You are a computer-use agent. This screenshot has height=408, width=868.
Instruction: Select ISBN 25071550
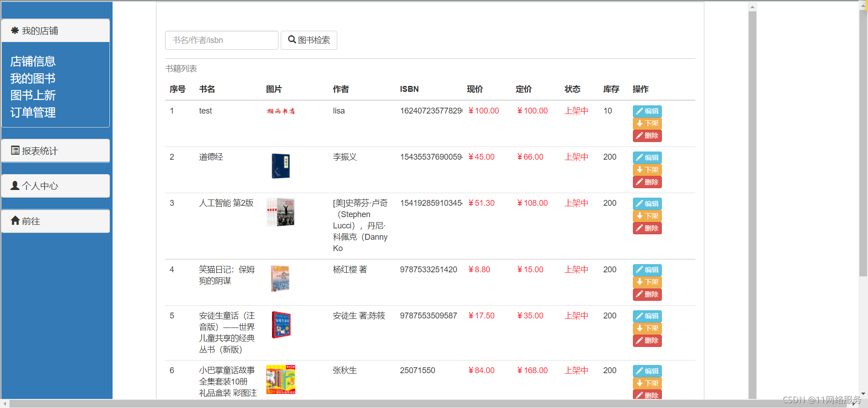418,370
